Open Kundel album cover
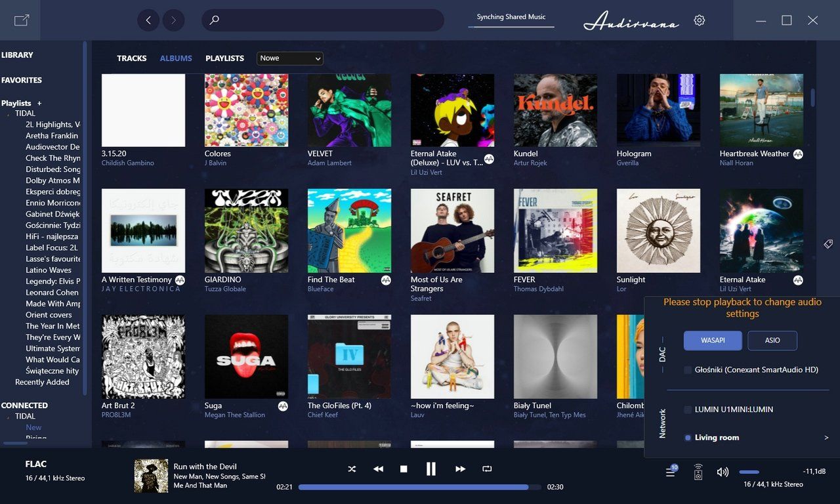 [x=555, y=110]
